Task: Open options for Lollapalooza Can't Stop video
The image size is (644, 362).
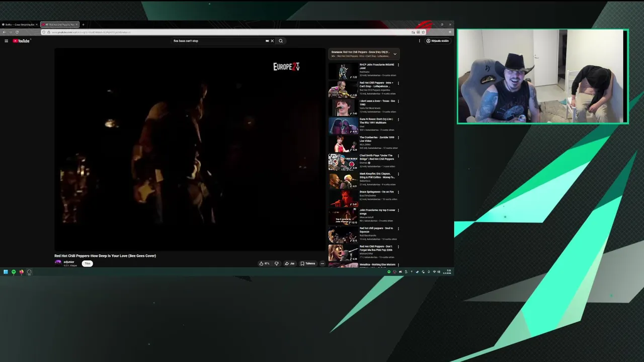Action: 398,83
